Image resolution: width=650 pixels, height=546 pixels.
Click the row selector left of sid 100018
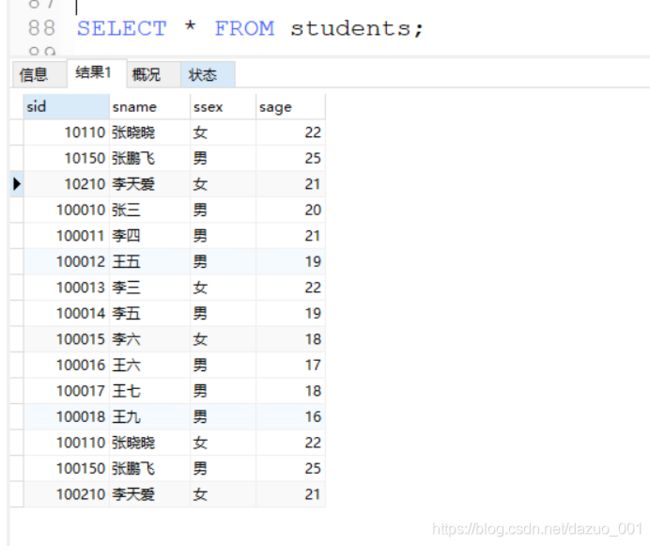point(17,417)
